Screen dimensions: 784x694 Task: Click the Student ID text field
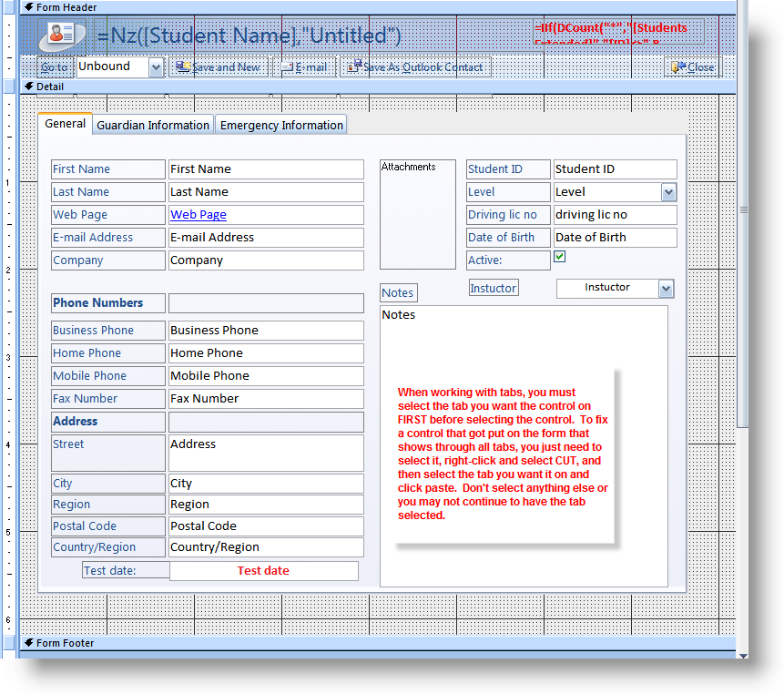[x=615, y=169]
